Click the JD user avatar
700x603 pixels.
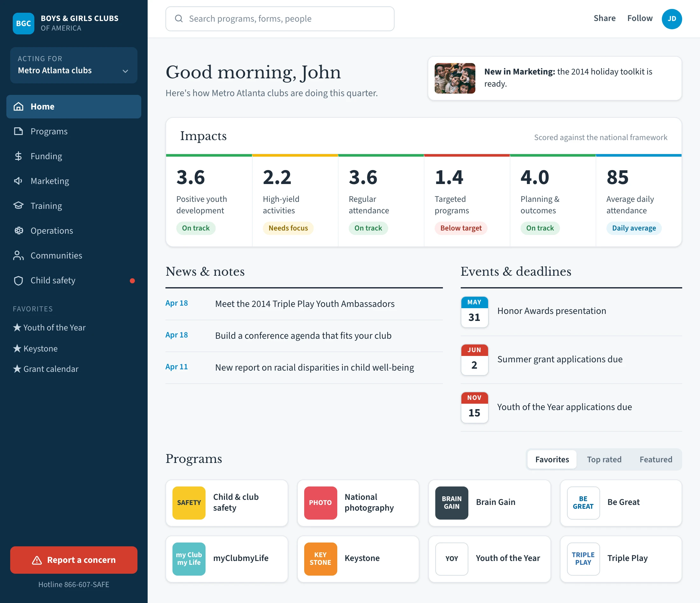[x=672, y=18]
